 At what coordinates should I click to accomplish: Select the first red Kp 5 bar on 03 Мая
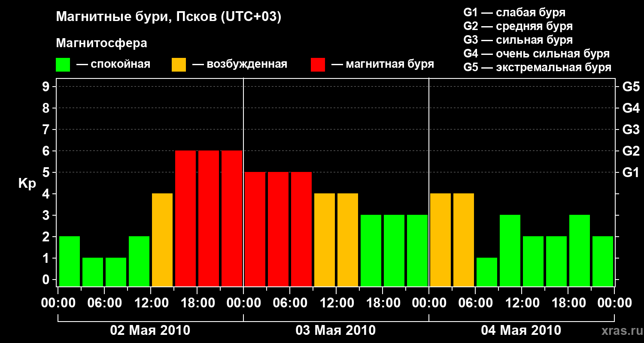pos(255,229)
